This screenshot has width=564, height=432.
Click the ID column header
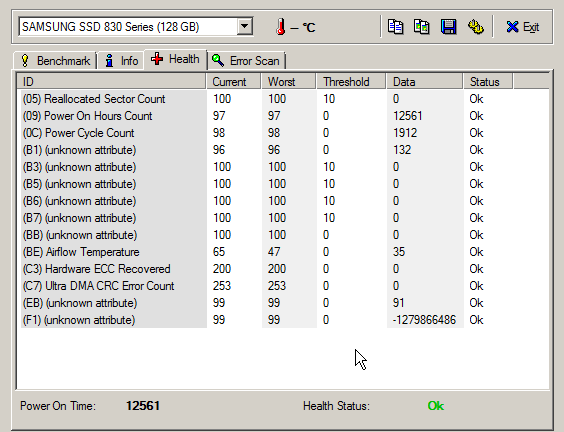pyautogui.click(x=112, y=82)
